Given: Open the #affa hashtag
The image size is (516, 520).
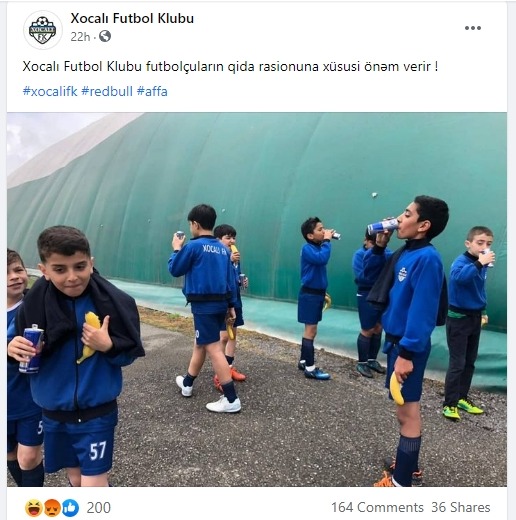Looking at the screenshot, I should [152, 91].
